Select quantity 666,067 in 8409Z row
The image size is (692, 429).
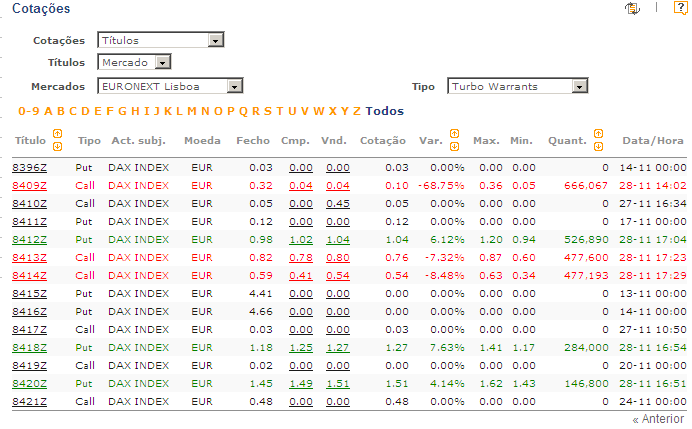pyautogui.click(x=586, y=186)
